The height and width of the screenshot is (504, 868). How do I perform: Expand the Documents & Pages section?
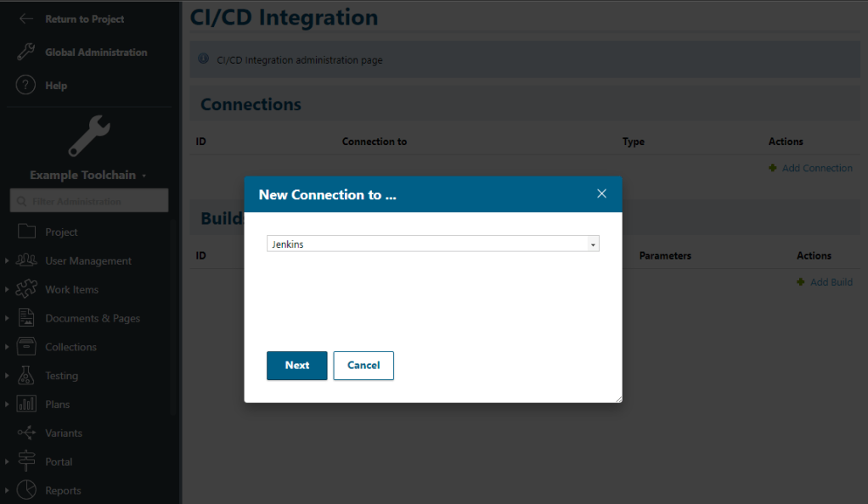coord(7,318)
